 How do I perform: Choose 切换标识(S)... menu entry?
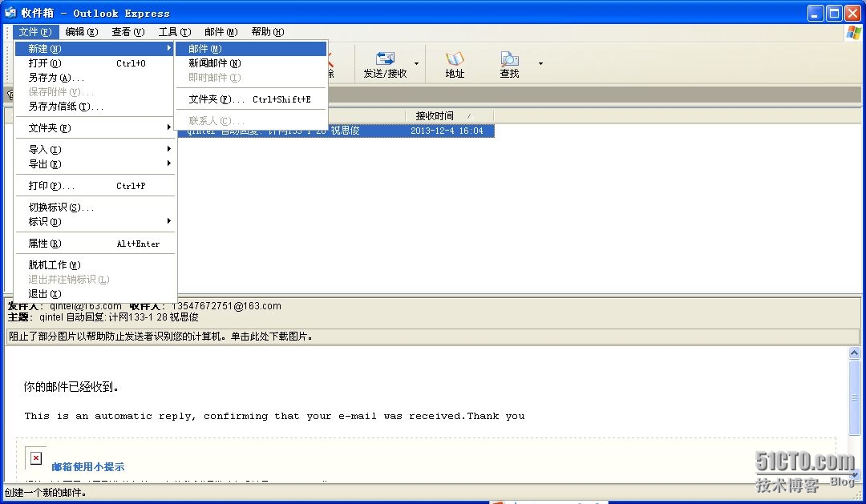pos(95,207)
